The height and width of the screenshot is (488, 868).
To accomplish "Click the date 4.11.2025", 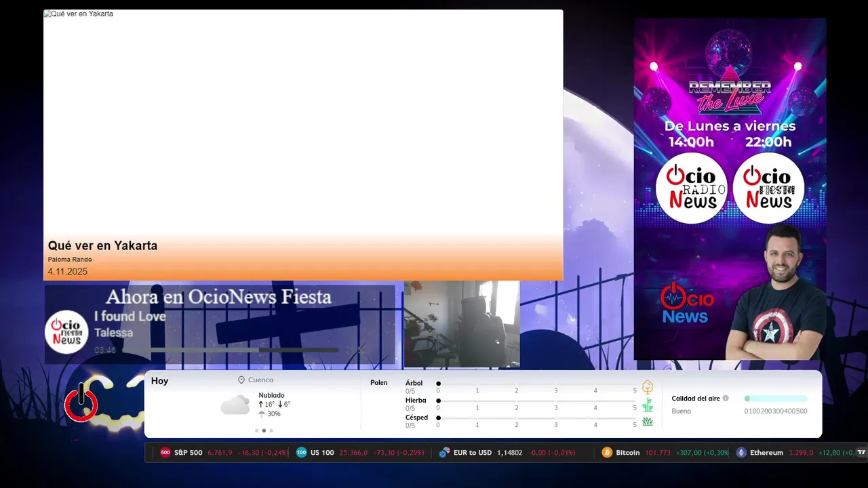I will click(x=67, y=272).
